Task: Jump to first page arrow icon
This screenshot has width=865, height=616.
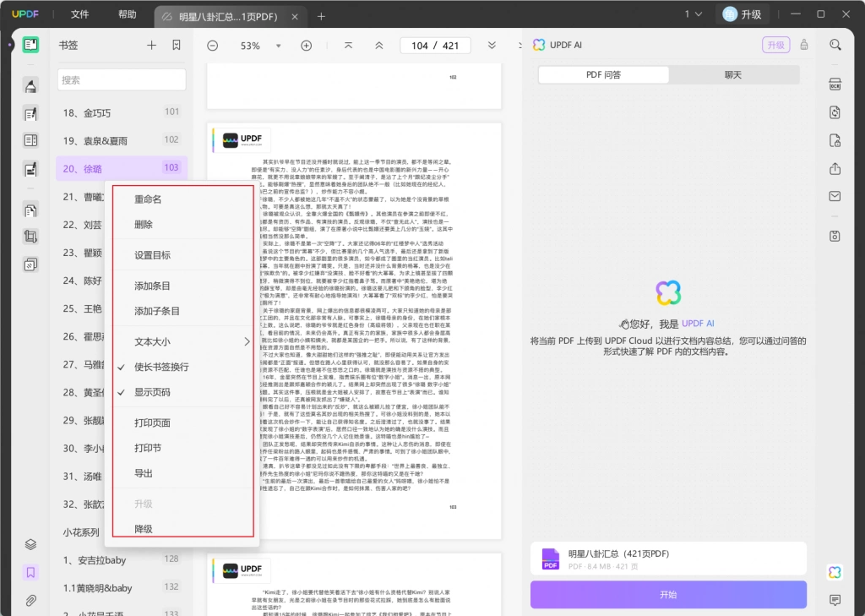Action: 348,46
